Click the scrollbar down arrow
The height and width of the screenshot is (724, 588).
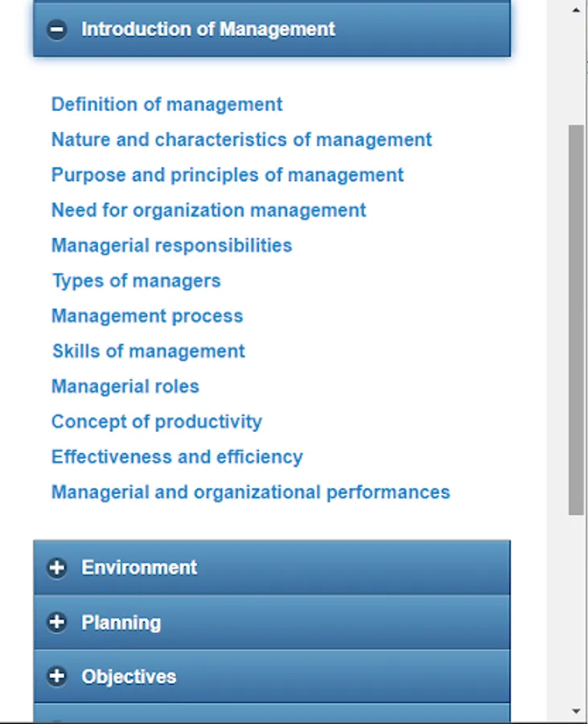[x=576, y=711]
